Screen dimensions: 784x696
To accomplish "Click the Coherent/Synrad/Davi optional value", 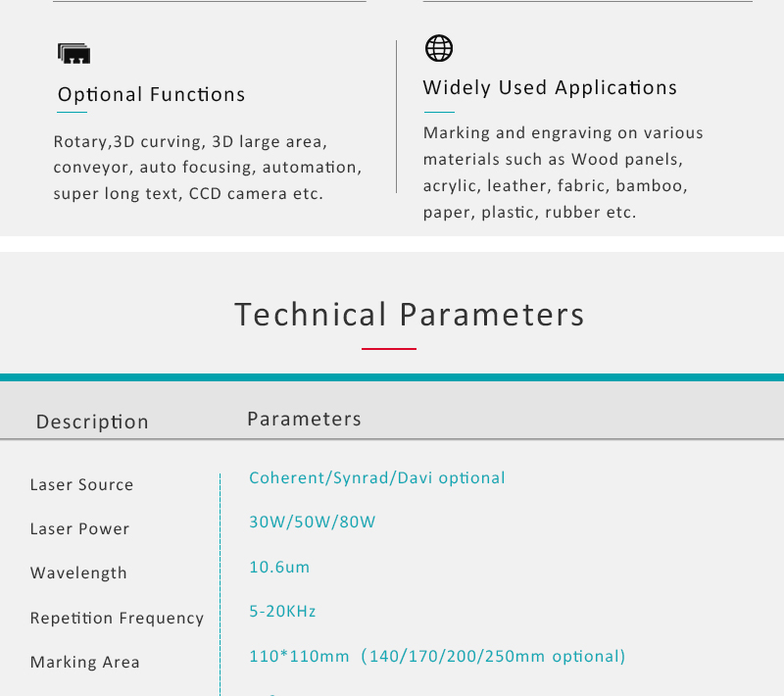I will [377, 478].
